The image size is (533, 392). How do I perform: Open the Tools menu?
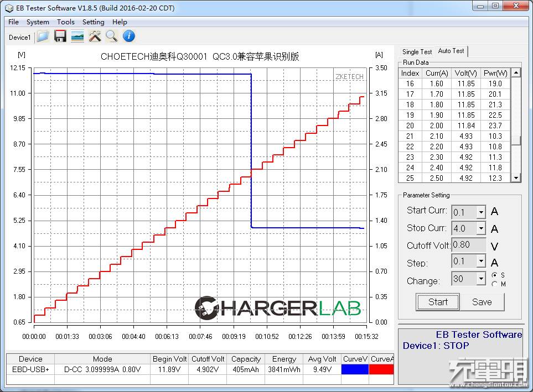[66, 22]
